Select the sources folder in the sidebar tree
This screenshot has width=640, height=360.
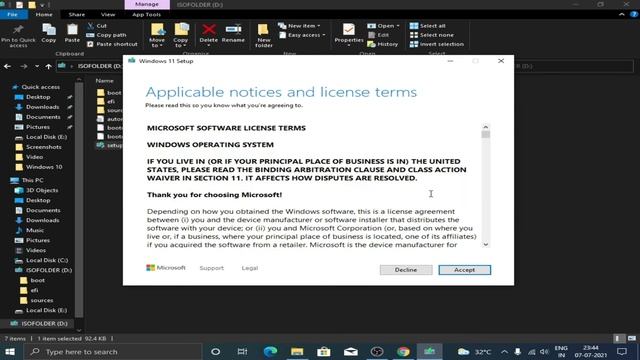coord(42,300)
